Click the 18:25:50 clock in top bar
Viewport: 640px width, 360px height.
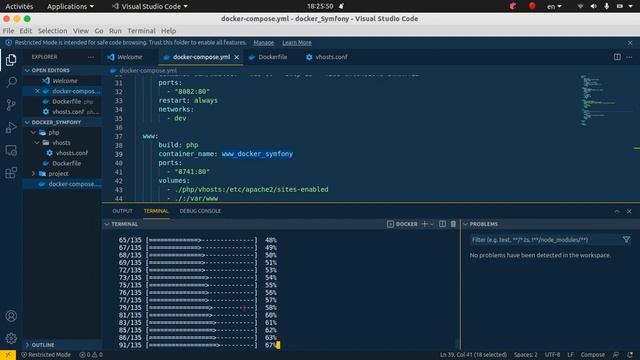coord(320,6)
